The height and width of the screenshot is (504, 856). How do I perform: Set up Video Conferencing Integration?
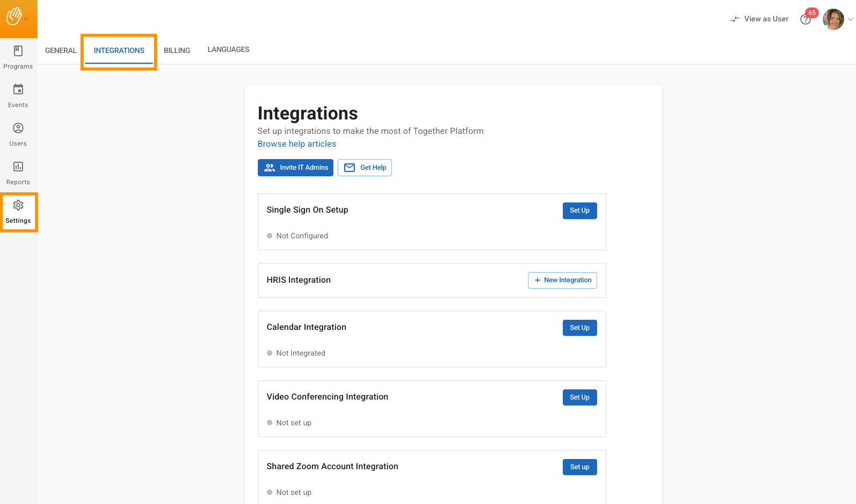pos(579,397)
